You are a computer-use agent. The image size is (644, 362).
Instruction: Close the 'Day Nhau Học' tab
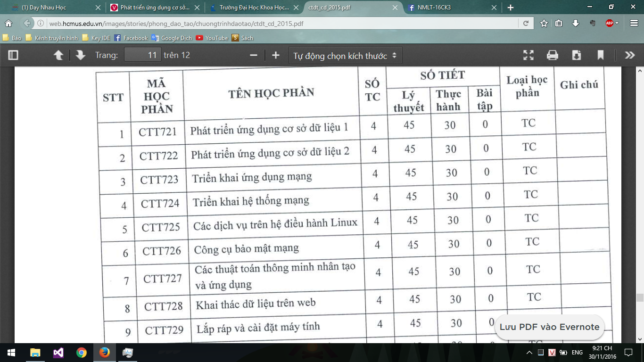point(98,8)
